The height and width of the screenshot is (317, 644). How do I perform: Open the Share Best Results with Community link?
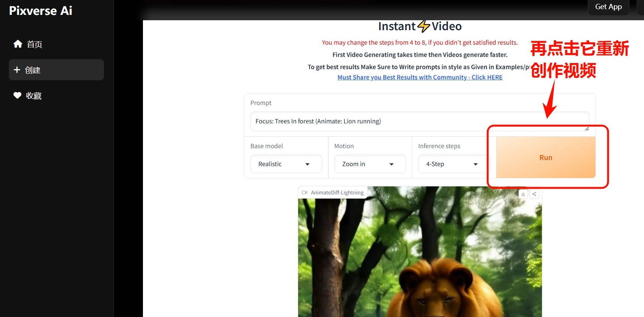click(420, 77)
